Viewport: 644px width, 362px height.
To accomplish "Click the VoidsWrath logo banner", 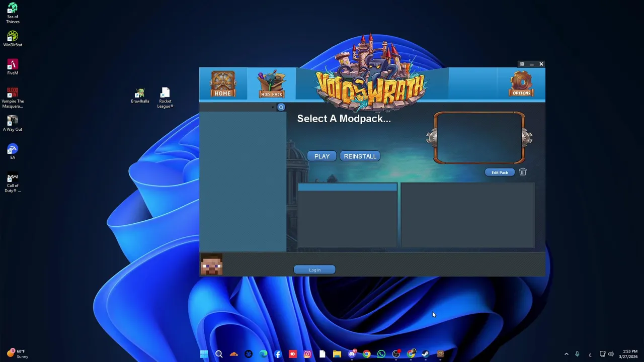I will pyautogui.click(x=371, y=73).
